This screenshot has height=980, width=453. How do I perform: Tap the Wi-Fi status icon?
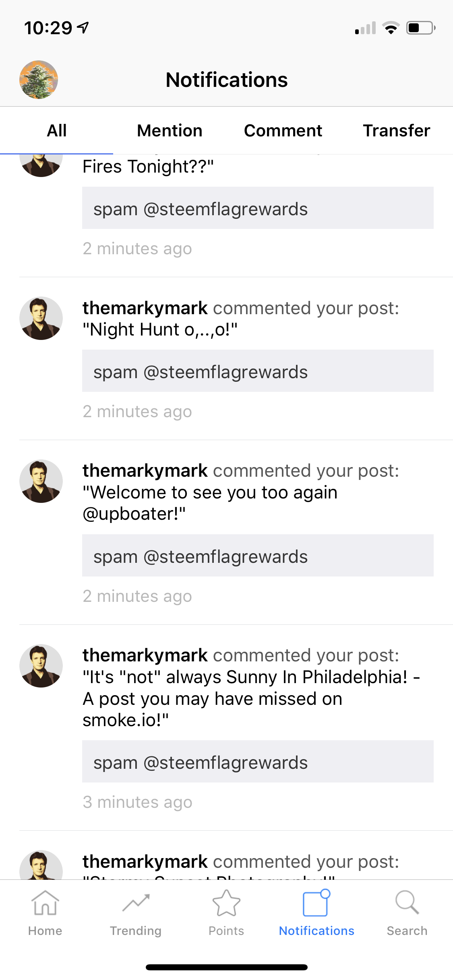(391, 28)
